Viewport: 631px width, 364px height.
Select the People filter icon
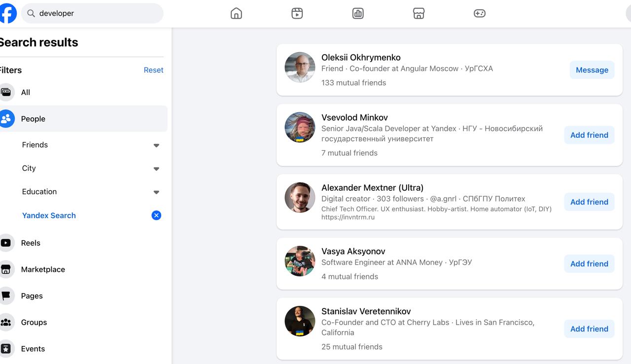pyautogui.click(x=6, y=119)
